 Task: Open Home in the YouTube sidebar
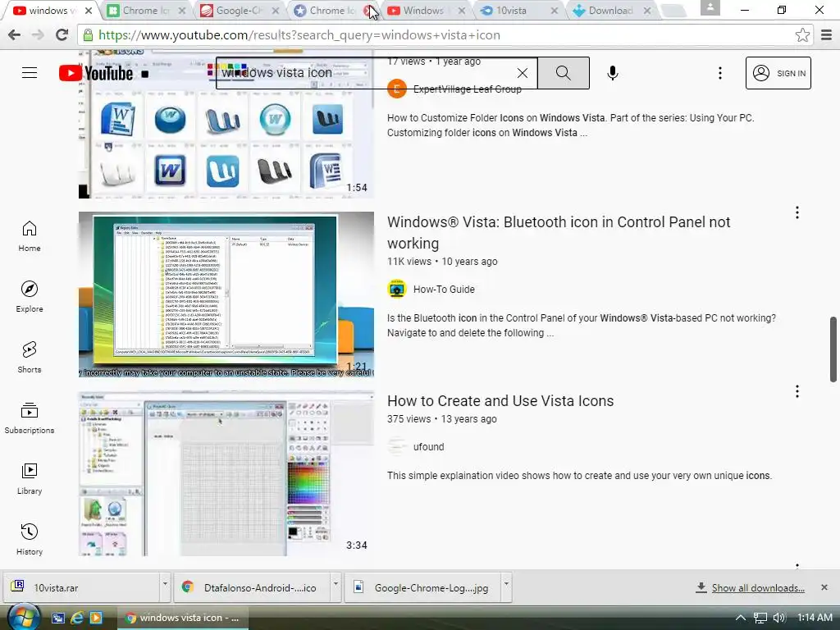coord(30,236)
